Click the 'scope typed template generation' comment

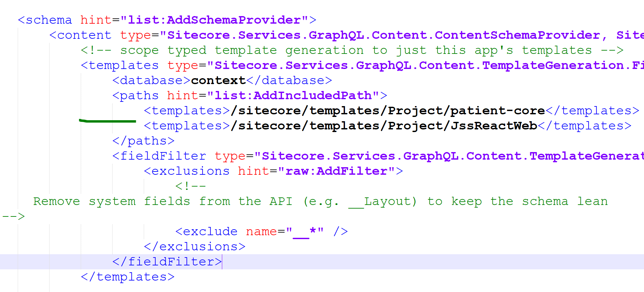[352, 50]
